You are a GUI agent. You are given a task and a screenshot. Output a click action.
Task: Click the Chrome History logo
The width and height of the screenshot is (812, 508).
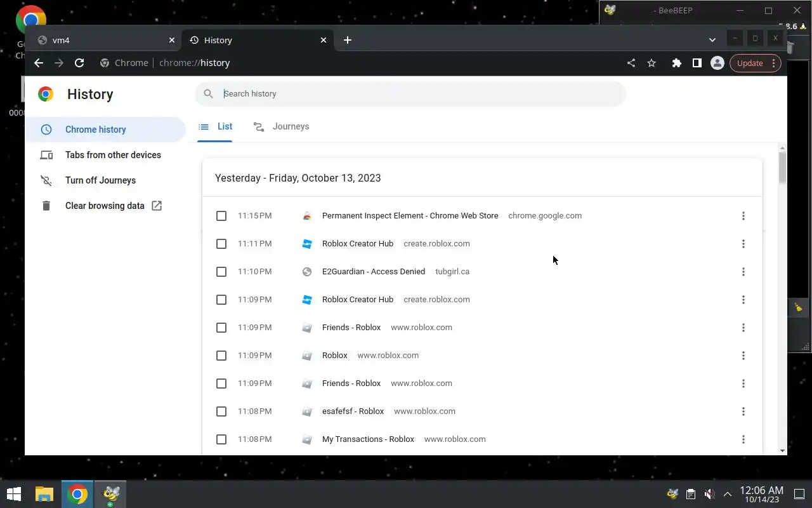click(x=46, y=94)
